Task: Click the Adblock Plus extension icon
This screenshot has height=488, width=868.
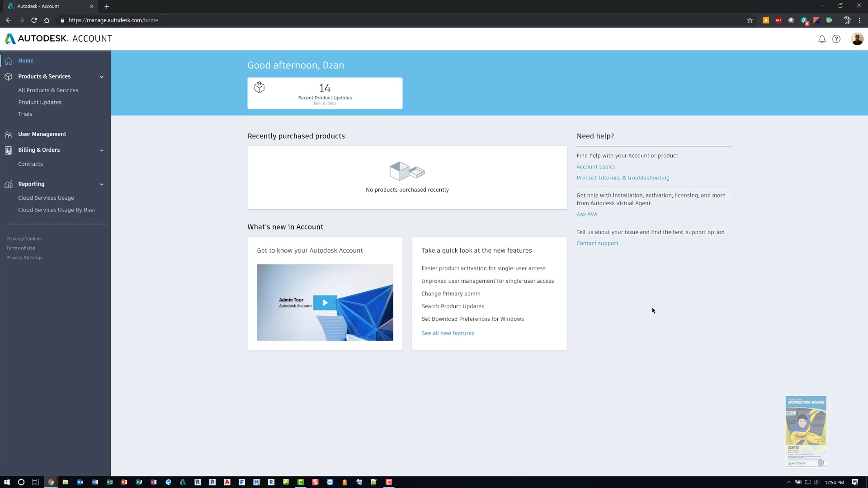Action: 778,20
